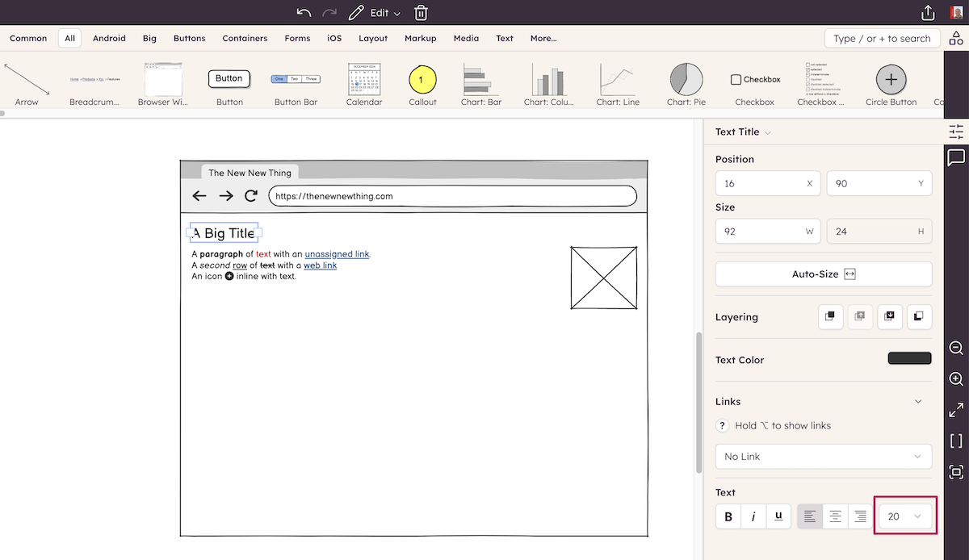Click the trash delete icon
This screenshot has width=969, height=560.
(x=421, y=13)
